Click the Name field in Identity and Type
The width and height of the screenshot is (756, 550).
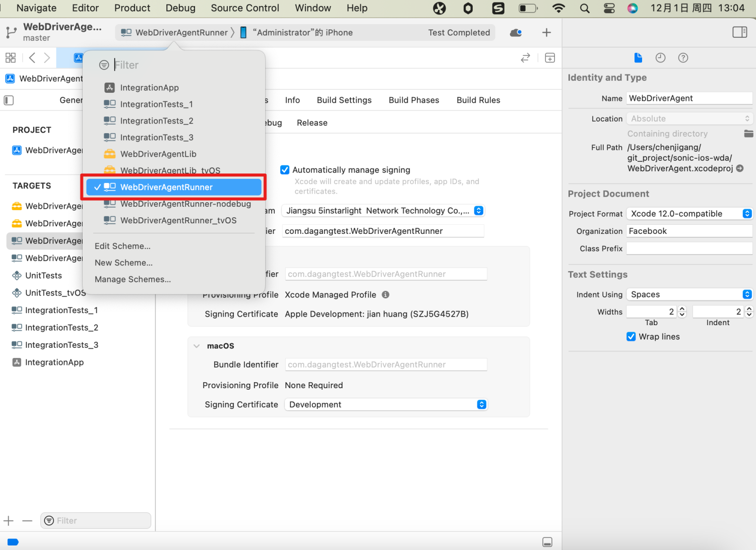689,98
